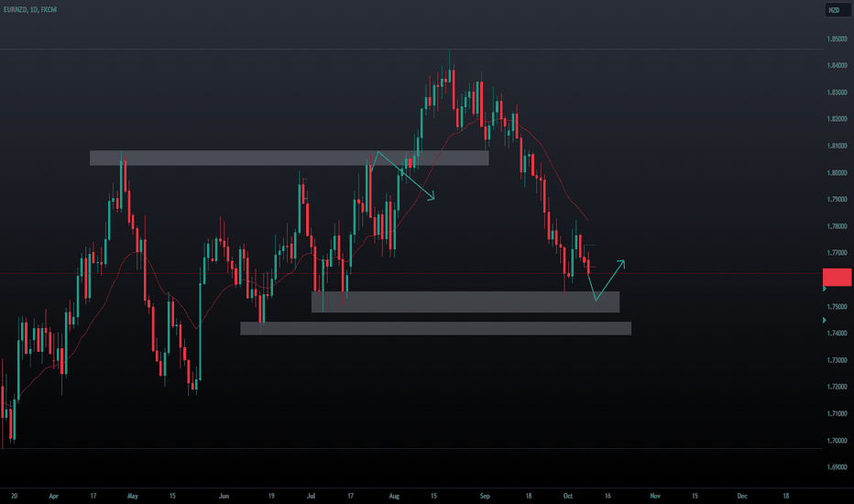Click the Aug label on the time axis
The width and height of the screenshot is (854, 504).
394,497
